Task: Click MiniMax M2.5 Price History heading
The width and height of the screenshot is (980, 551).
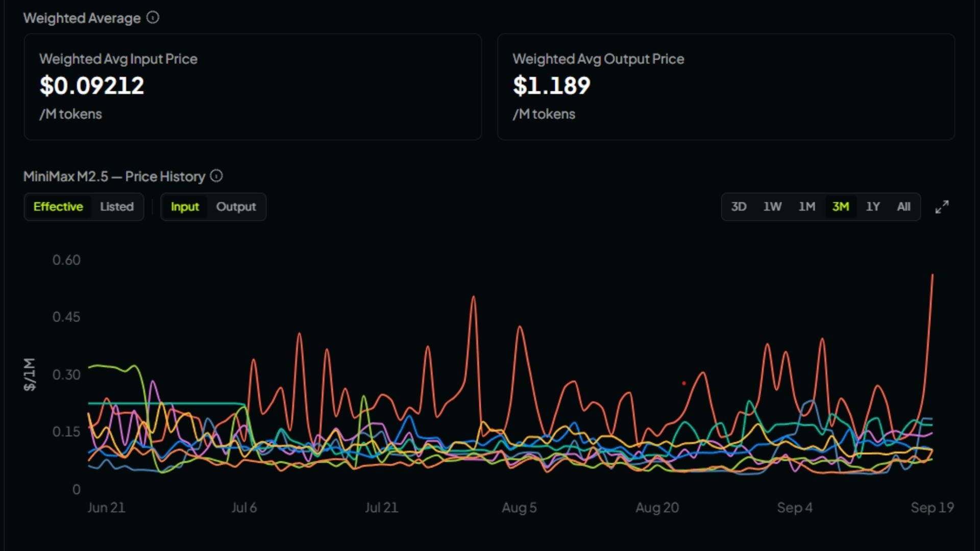Action: [114, 177]
